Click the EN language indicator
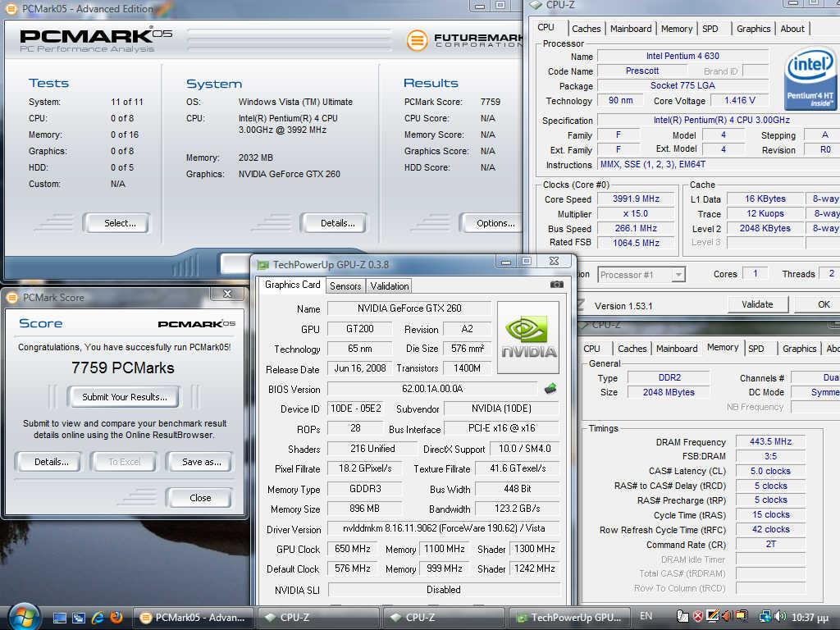Image resolution: width=840 pixels, height=630 pixels. point(646,616)
